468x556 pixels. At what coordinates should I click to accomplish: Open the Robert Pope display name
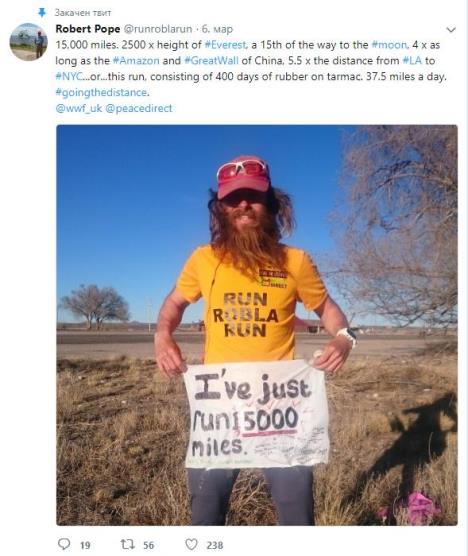88,29
